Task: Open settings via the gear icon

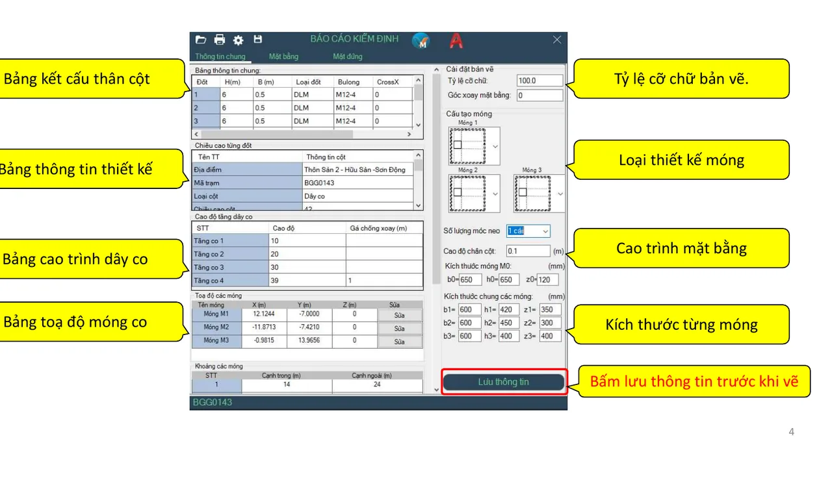Action: pos(238,40)
